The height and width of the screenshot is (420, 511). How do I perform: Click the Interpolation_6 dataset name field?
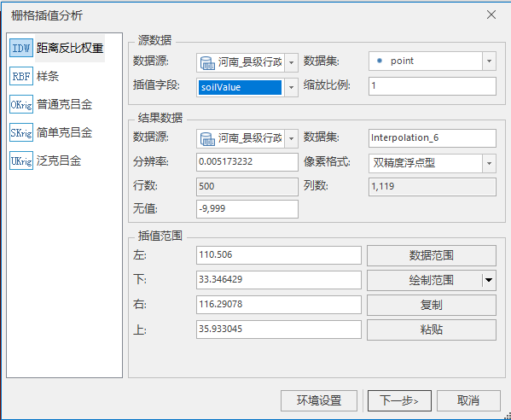coord(433,138)
